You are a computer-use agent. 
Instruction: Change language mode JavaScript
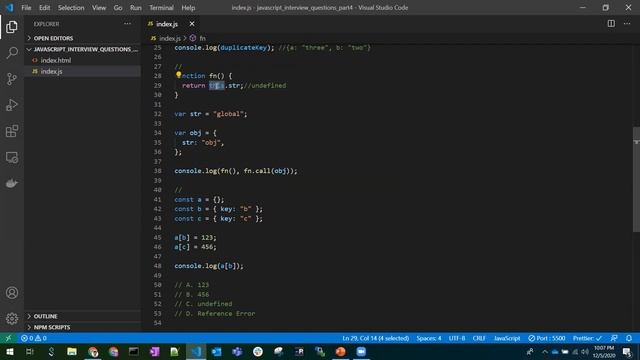tap(507, 338)
